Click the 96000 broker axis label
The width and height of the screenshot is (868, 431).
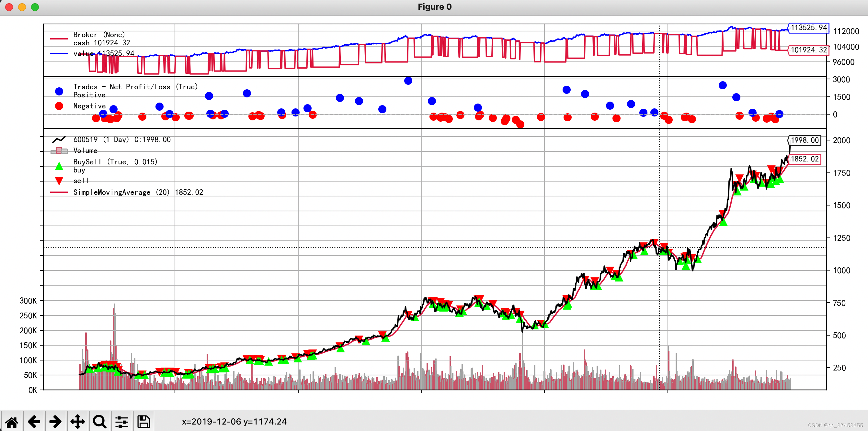(x=843, y=62)
